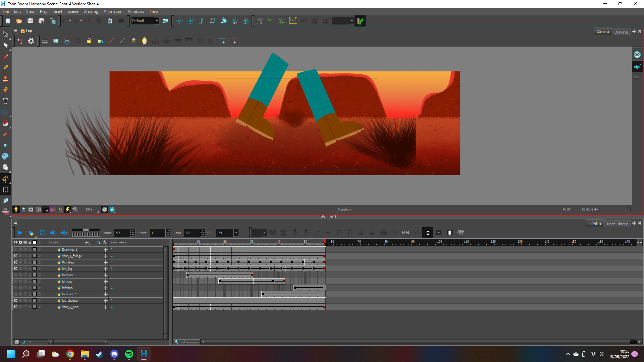Expand parameters of RightLeg layer
Viewport: 644px width, 362px height.
pyautogui.click(x=106, y=262)
